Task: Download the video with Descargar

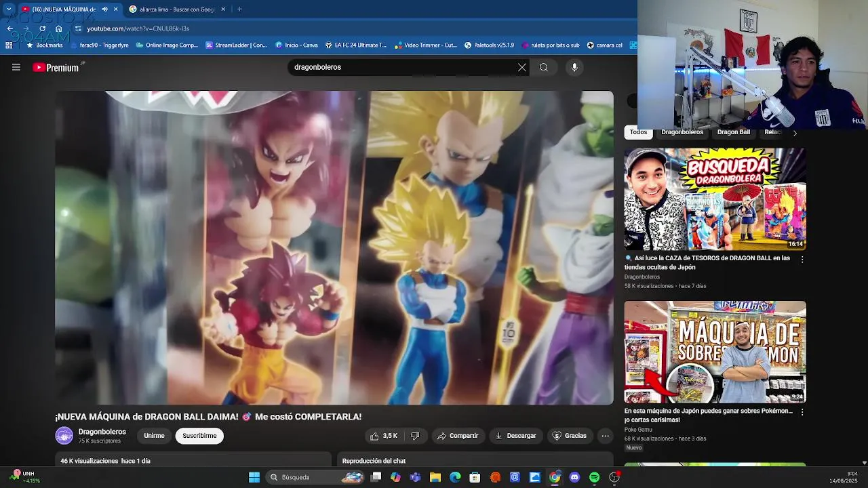Action: pos(516,436)
